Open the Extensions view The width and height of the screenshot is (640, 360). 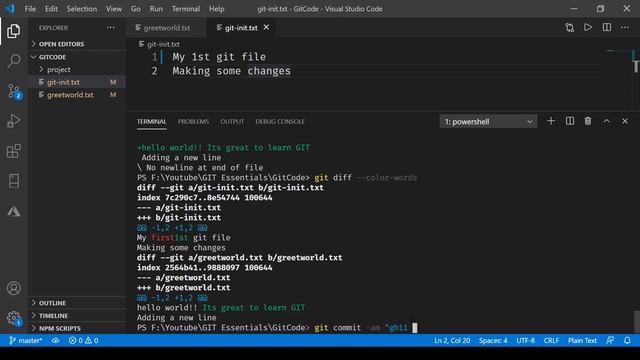pyautogui.click(x=13, y=151)
